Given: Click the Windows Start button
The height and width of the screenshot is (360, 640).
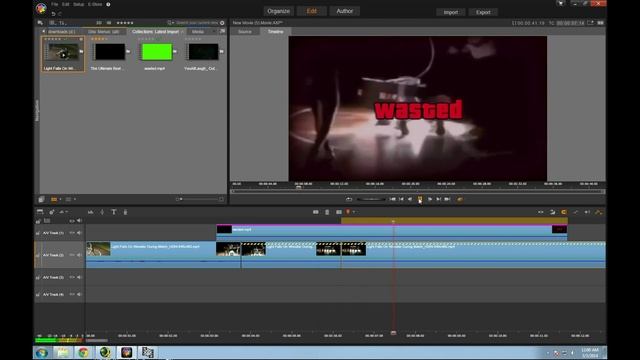Looking at the screenshot, I should [x=41, y=353].
